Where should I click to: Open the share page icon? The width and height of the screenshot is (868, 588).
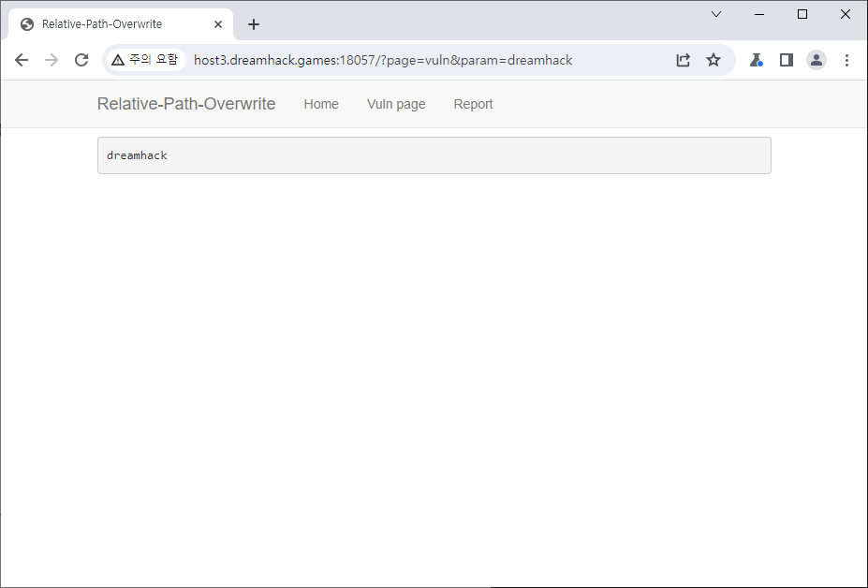coord(684,60)
